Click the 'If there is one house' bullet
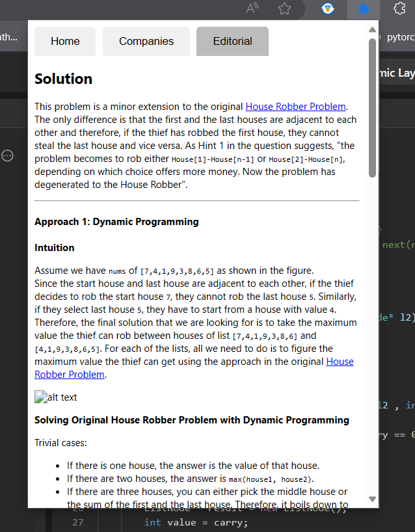 pos(193,466)
